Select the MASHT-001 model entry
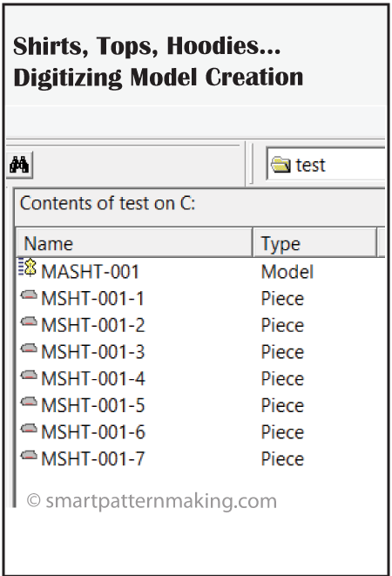Screen dimensions: 392x576 [90, 272]
